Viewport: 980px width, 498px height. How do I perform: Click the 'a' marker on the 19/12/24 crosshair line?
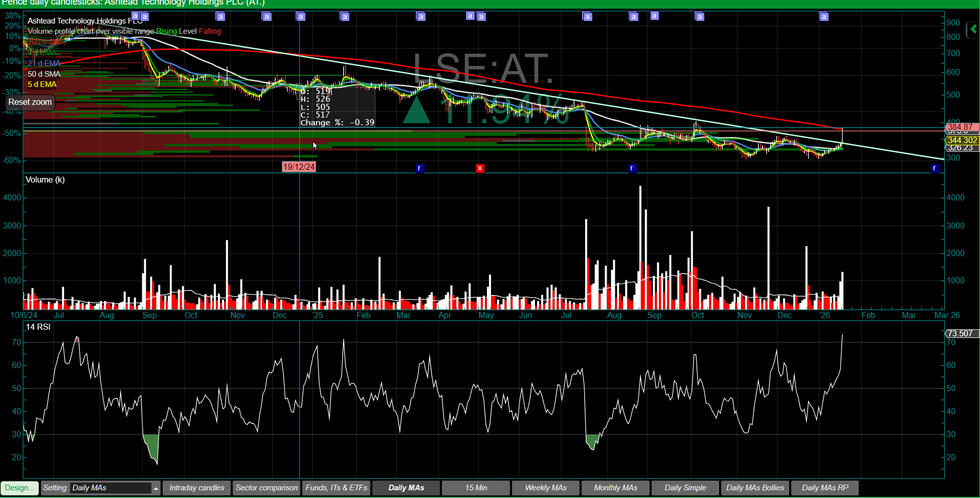[x=301, y=17]
